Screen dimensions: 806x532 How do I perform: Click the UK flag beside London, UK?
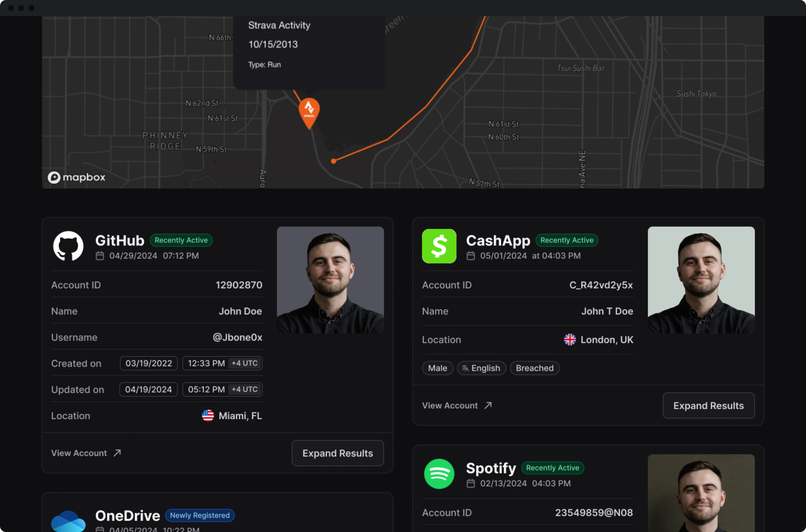[570, 340]
